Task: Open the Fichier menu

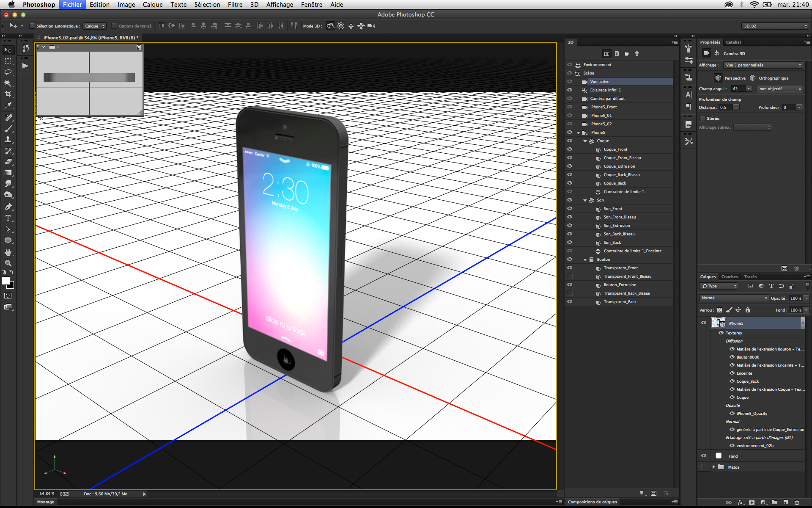Action: [x=72, y=4]
